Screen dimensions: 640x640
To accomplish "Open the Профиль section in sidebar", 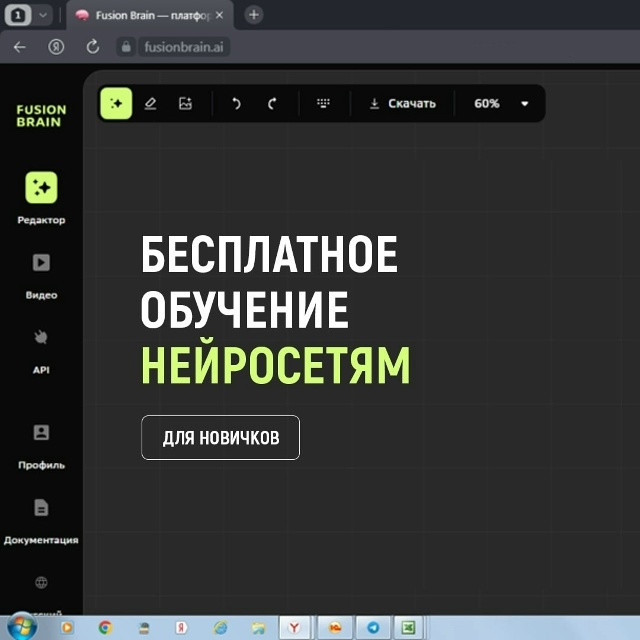I will pyautogui.click(x=41, y=447).
